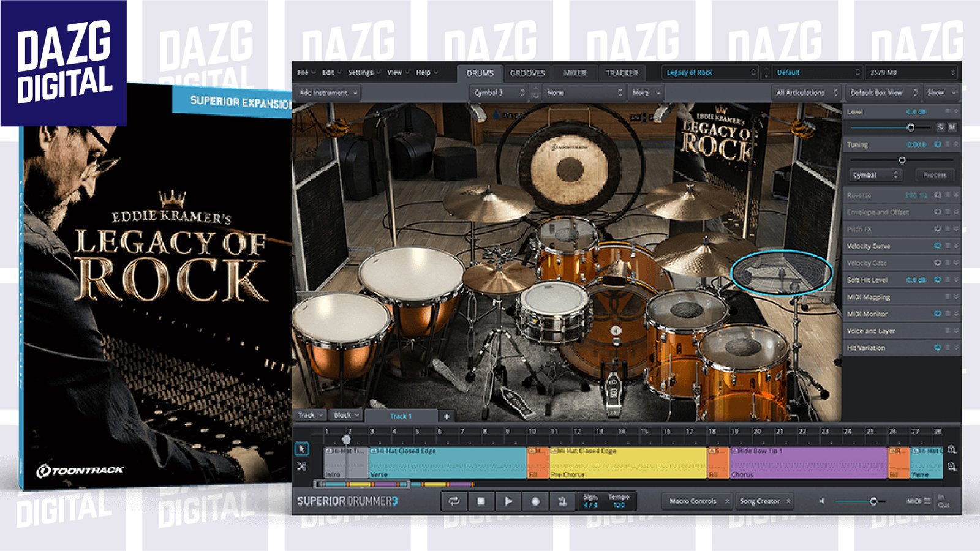This screenshot has width=980, height=551.
Task: Disable Velocity Curve power button
Action: (x=937, y=246)
